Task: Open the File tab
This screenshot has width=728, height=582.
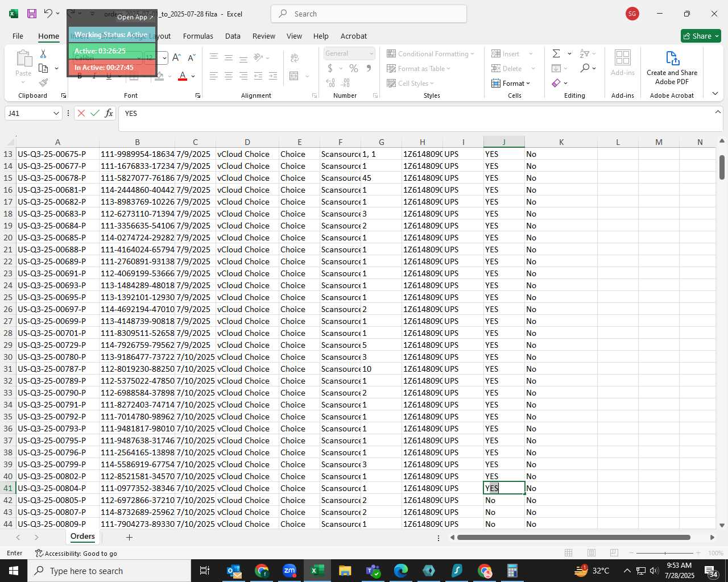Action: (18, 36)
